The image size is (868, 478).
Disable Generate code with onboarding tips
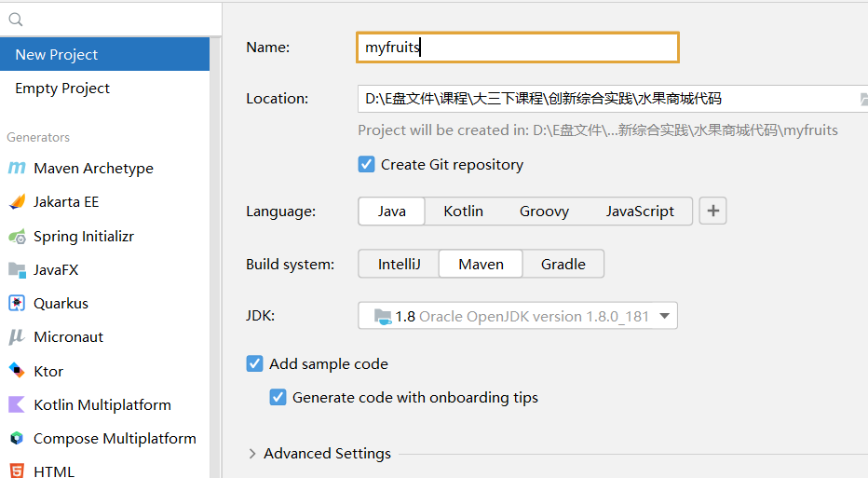[278, 398]
